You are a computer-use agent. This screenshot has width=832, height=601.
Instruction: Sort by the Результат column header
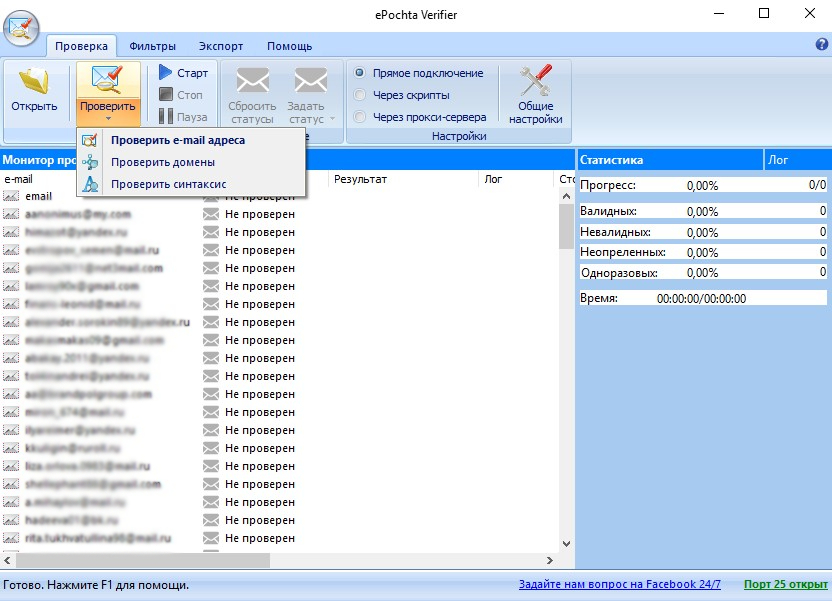403,179
